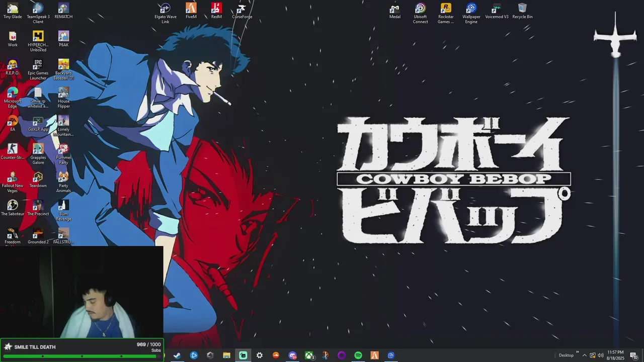The height and width of the screenshot is (362, 644).
Task: Select the Work folder icon
Action: [13, 39]
